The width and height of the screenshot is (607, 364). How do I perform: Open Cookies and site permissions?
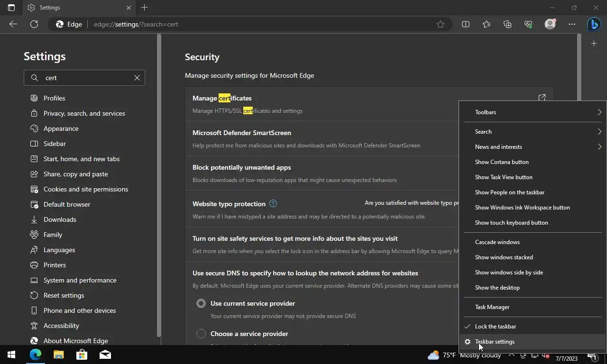point(86,189)
